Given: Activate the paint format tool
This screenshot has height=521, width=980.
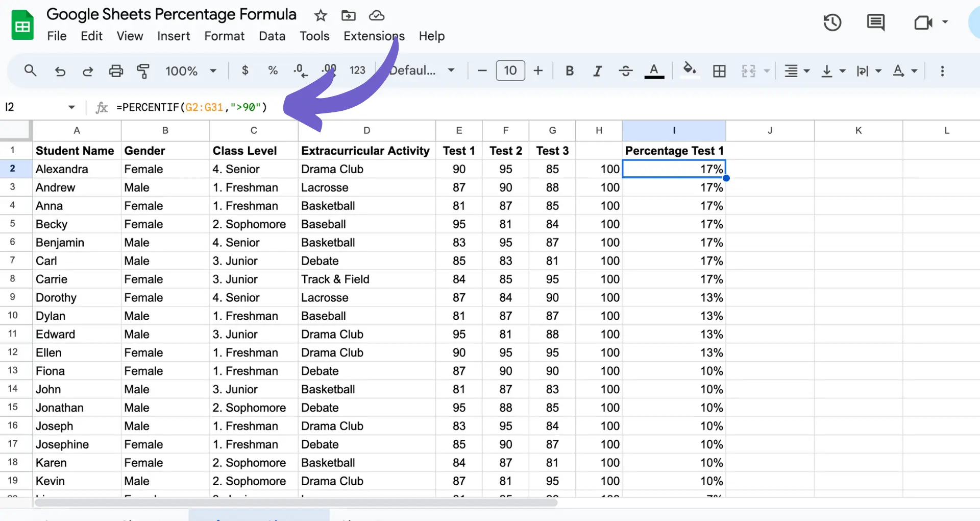Looking at the screenshot, I should tap(143, 71).
